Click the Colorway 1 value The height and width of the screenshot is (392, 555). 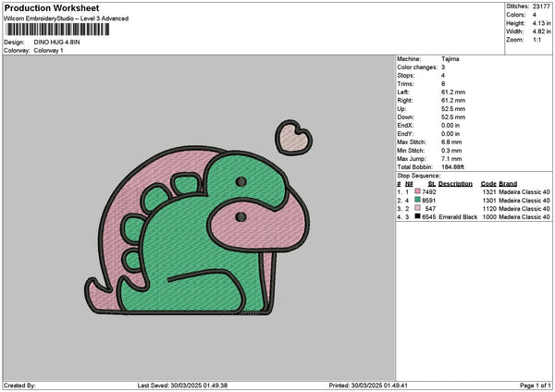(50, 50)
